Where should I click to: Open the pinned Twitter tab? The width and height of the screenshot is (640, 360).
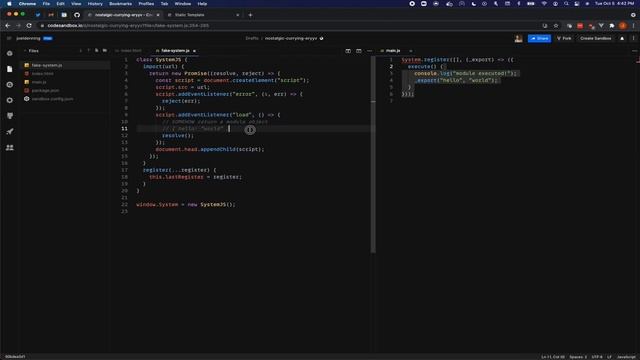click(38, 15)
